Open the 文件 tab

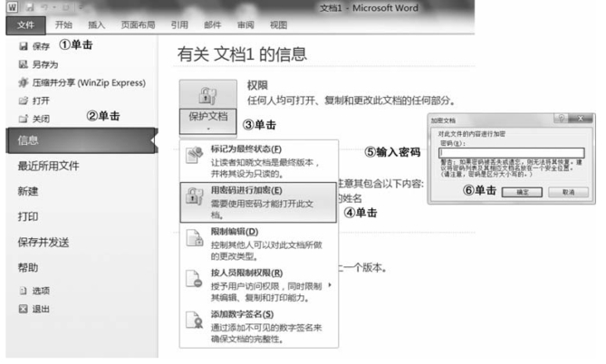click(x=26, y=25)
